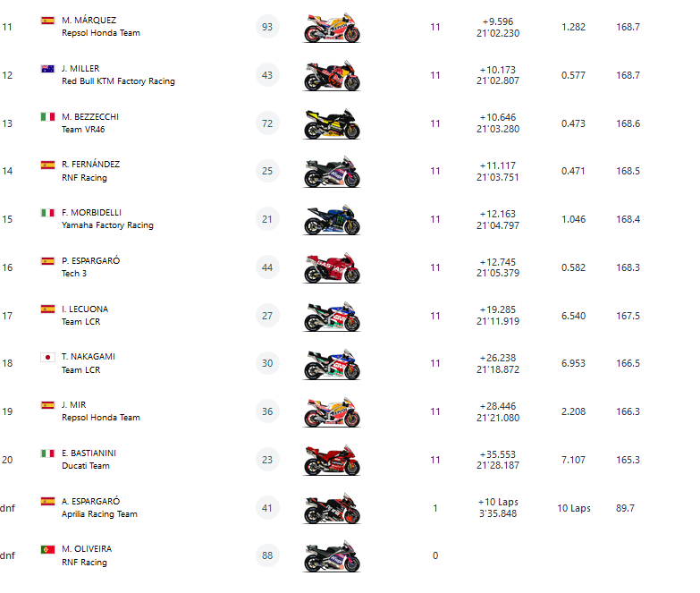
Task: Open rider profile for I. Lecuona
Action: pyautogui.click(x=85, y=309)
